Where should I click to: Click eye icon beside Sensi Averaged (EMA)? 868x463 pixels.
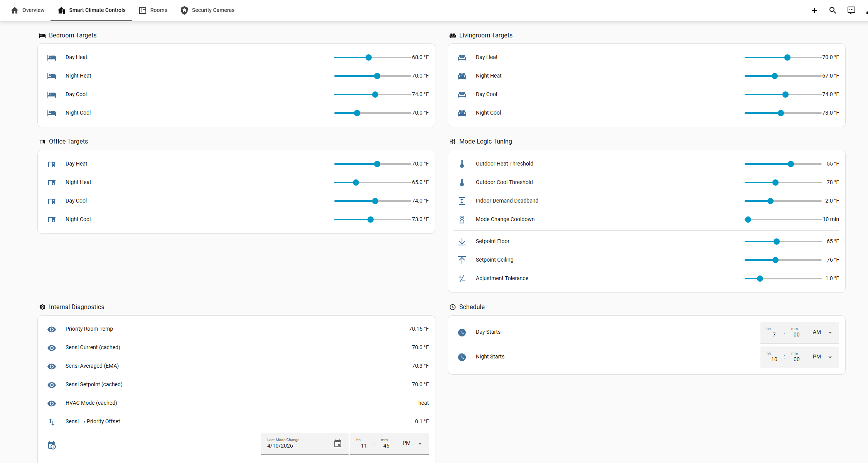[52, 366]
